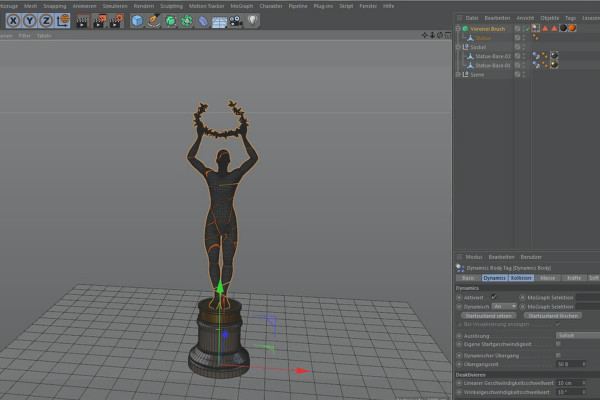Viewport: 600px width, 400px height.
Task: Toggle the X axis lock icon
Action: click(x=13, y=20)
